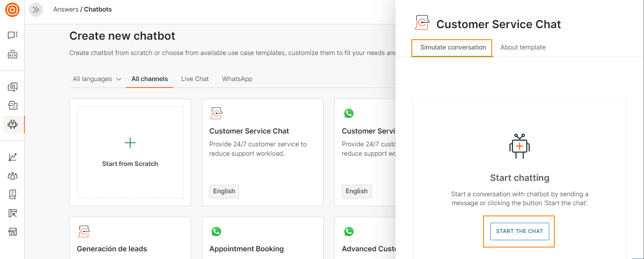The width and height of the screenshot is (644, 259).
Task: Select the developer API tools icon
Action: pos(12,54)
